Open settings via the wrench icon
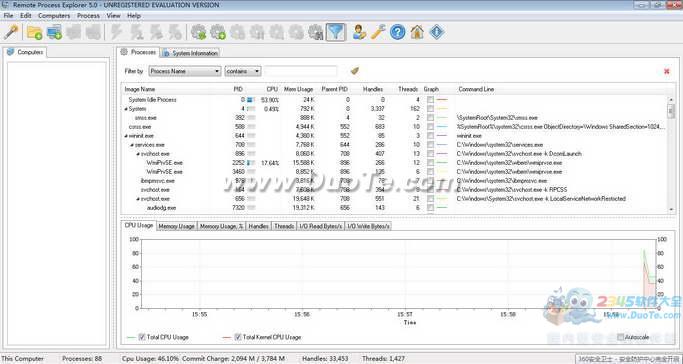683x364 pixels. pyautogui.click(x=378, y=32)
